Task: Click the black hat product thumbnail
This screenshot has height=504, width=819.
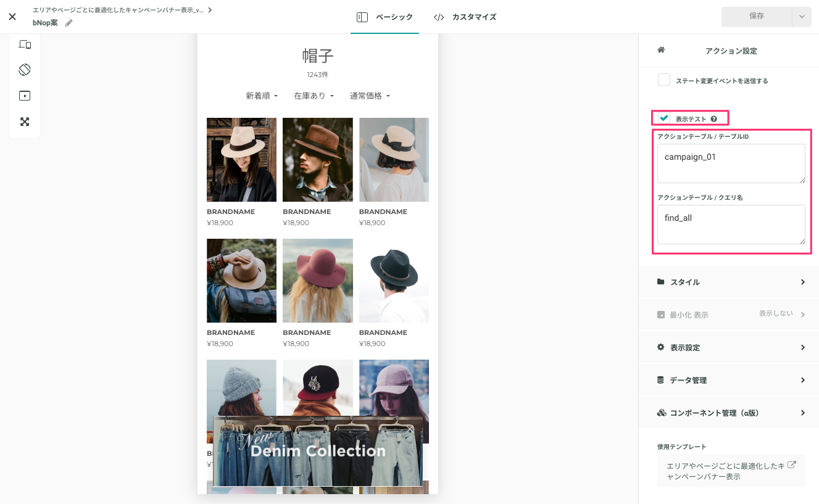Action: [394, 281]
